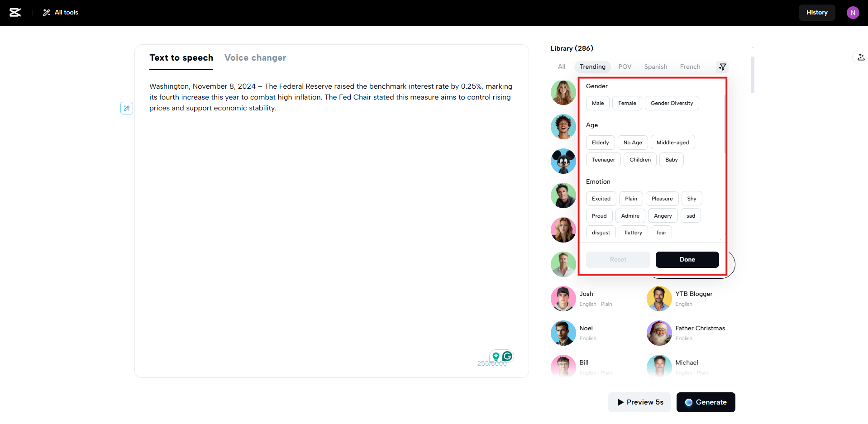Image resolution: width=868 pixels, height=424 pixels.
Task: Toggle the Middle-aged age filter
Action: (672, 143)
